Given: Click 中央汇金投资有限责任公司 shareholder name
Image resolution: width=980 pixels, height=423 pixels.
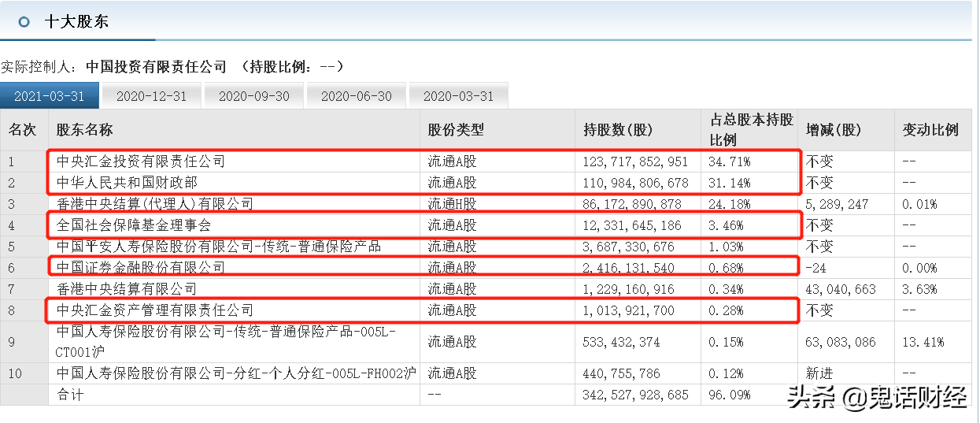Looking at the screenshot, I should [141, 161].
